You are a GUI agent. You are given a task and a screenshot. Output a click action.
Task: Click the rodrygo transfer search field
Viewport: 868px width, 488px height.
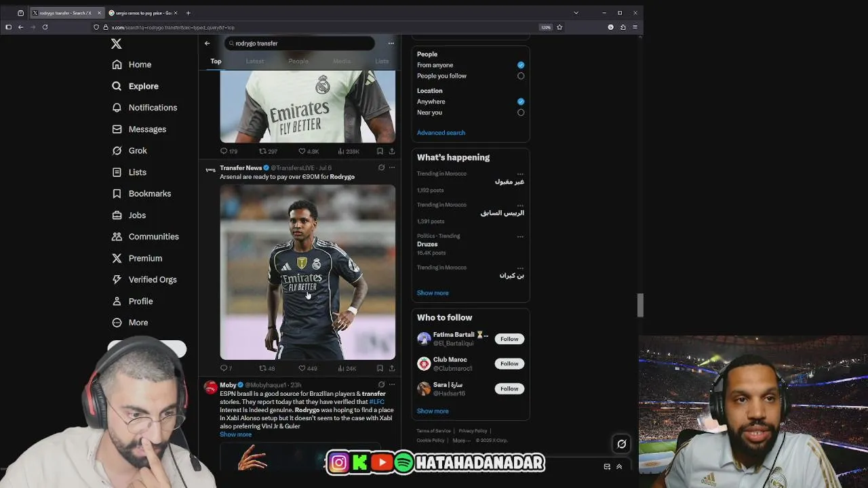[x=299, y=43]
